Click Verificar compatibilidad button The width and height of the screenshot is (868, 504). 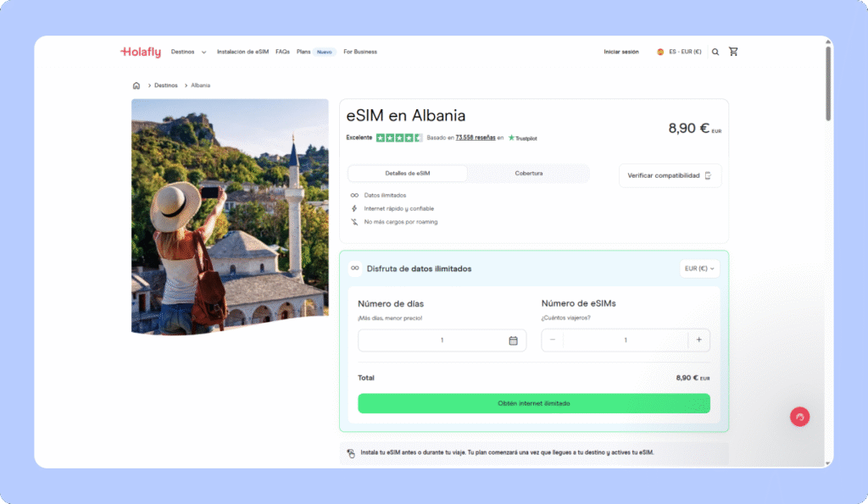tap(670, 175)
